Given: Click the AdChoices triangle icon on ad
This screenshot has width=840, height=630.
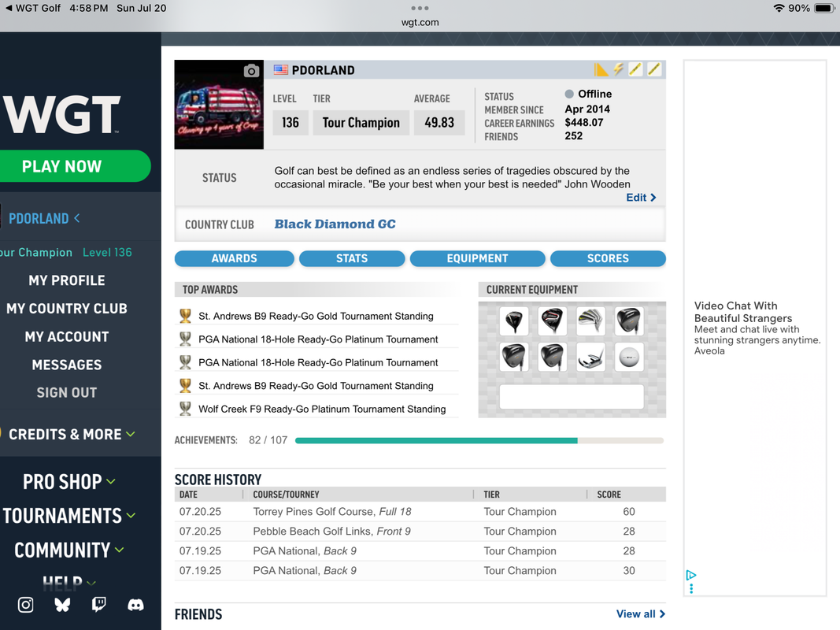Looking at the screenshot, I should coord(691,576).
